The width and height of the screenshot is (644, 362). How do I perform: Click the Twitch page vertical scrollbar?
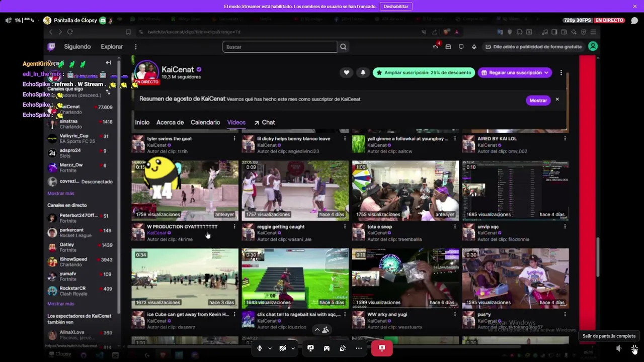tap(598, 256)
